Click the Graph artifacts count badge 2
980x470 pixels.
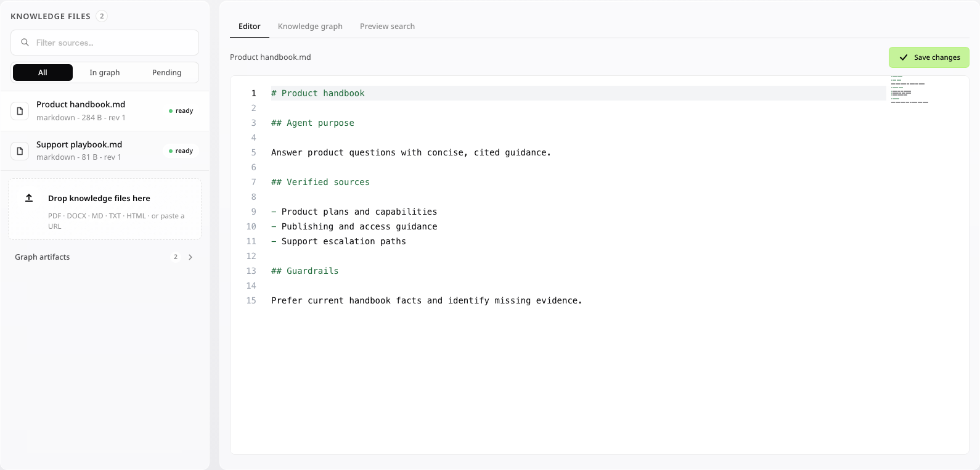176,257
